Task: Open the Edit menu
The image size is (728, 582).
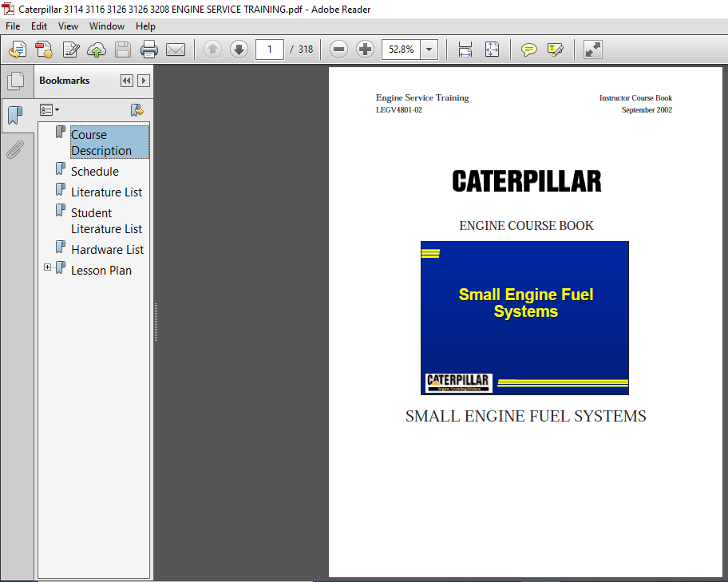Action: 39,26
